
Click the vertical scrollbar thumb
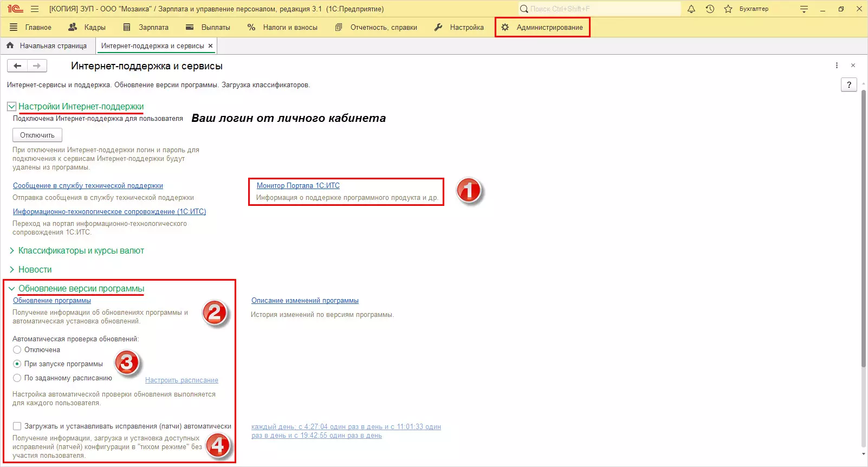click(x=863, y=228)
